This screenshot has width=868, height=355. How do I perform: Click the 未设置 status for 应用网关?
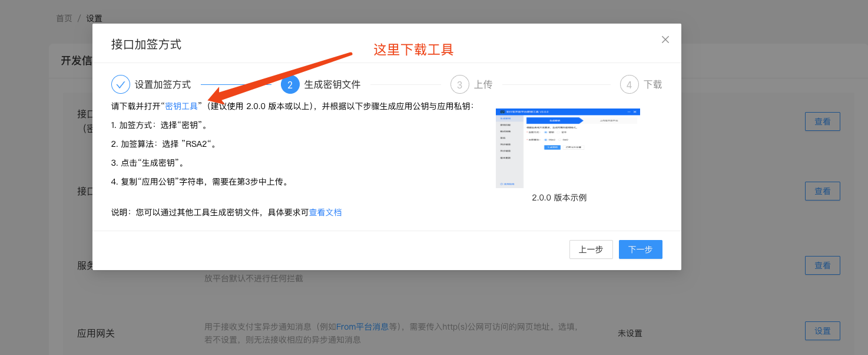630,333
